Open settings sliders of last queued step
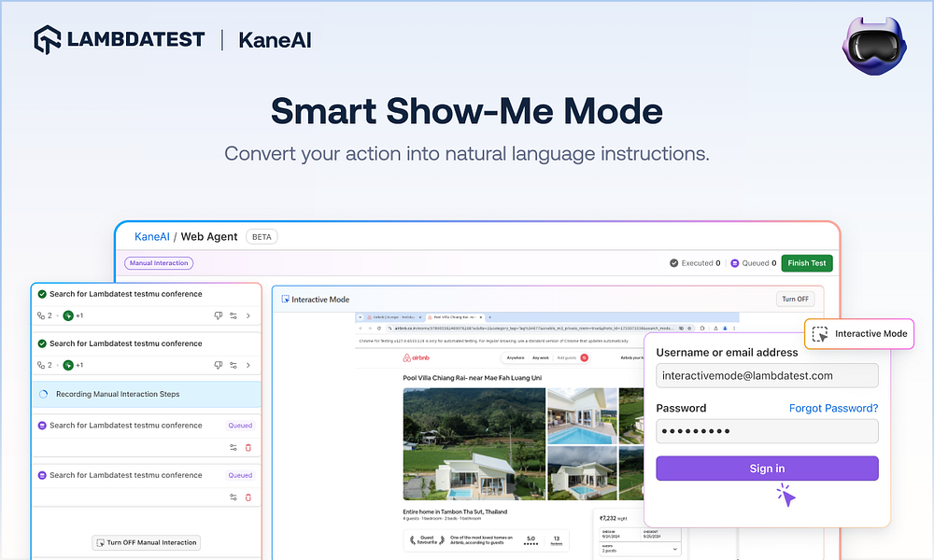The image size is (934, 560). (233, 497)
